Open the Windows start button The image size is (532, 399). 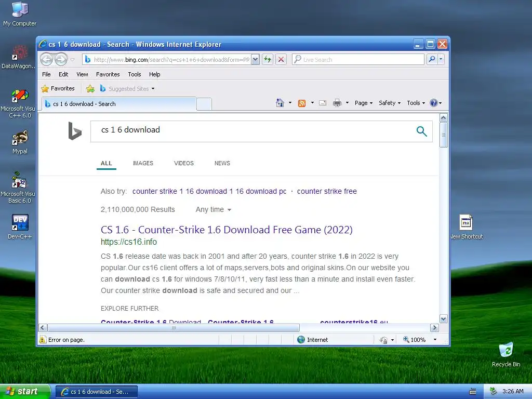25,392
